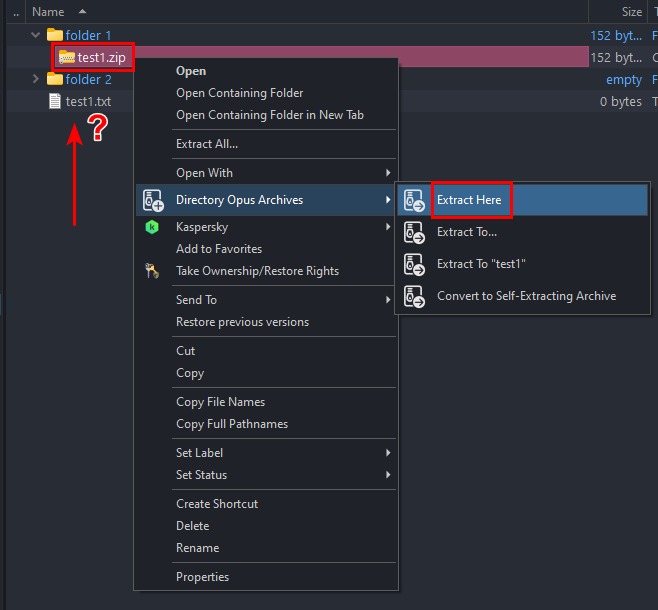Open the Send To submenu arrow

tap(388, 300)
